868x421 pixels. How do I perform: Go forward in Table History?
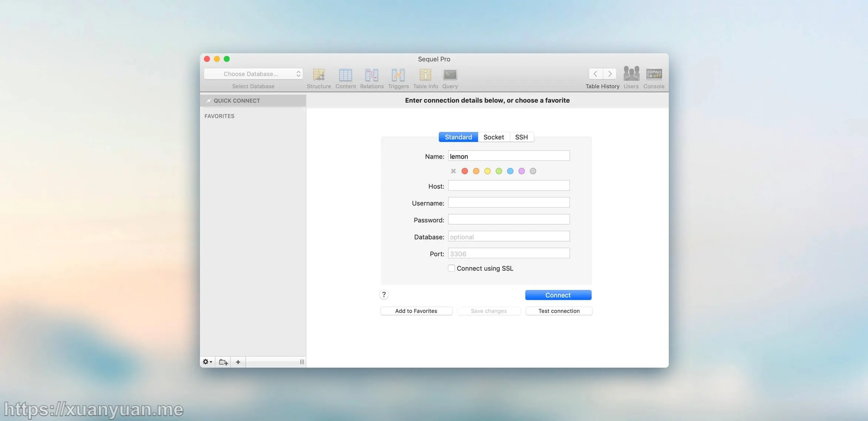[x=610, y=74]
